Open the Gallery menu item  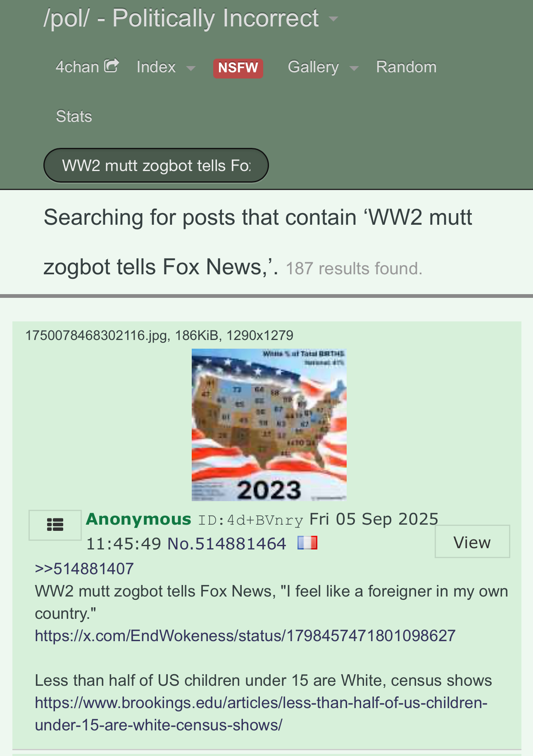[x=313, y=67]
